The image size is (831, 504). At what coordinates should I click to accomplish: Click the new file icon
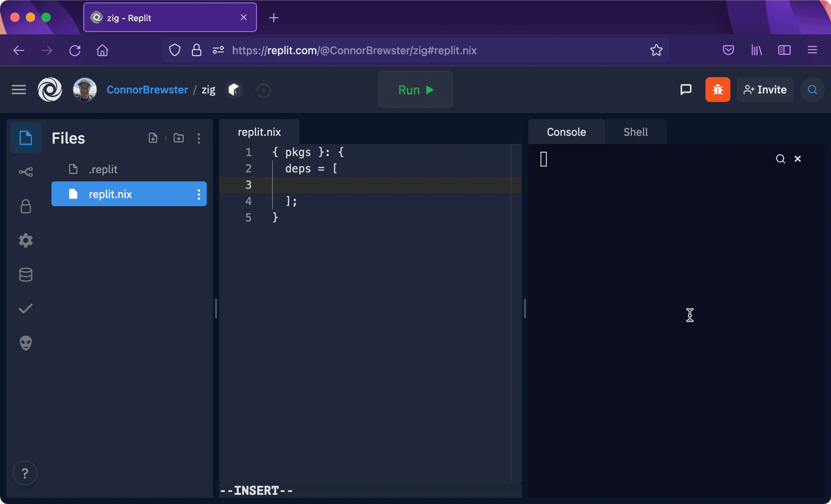coord(153,138)
